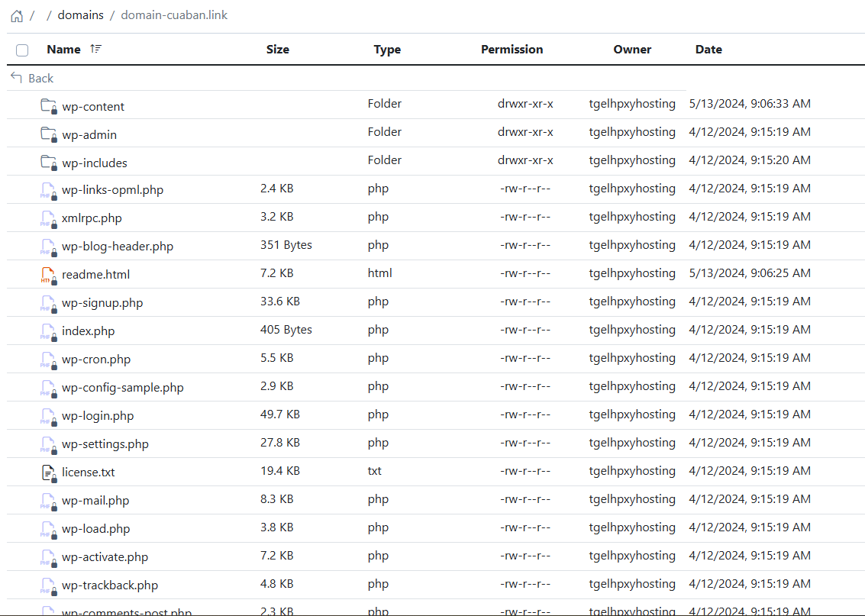Click the wp-config-sample.php file icon
865x616 pixels.
pos(49,389)
